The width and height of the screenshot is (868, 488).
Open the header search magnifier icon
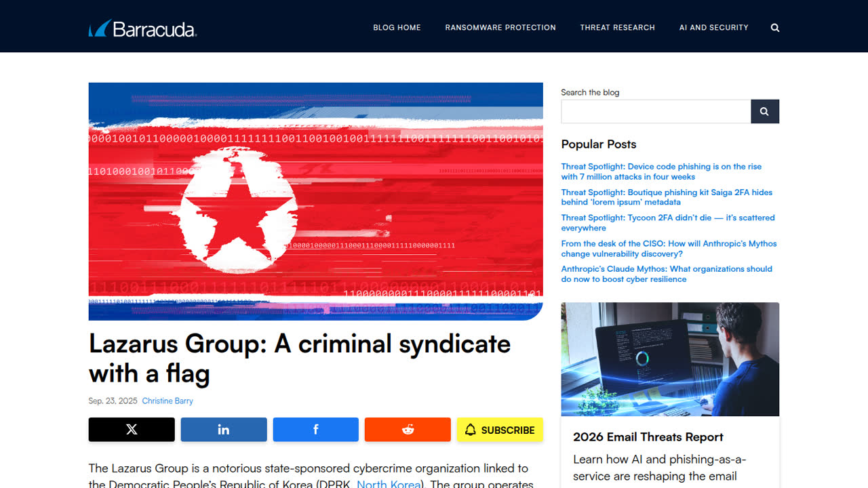775,28
